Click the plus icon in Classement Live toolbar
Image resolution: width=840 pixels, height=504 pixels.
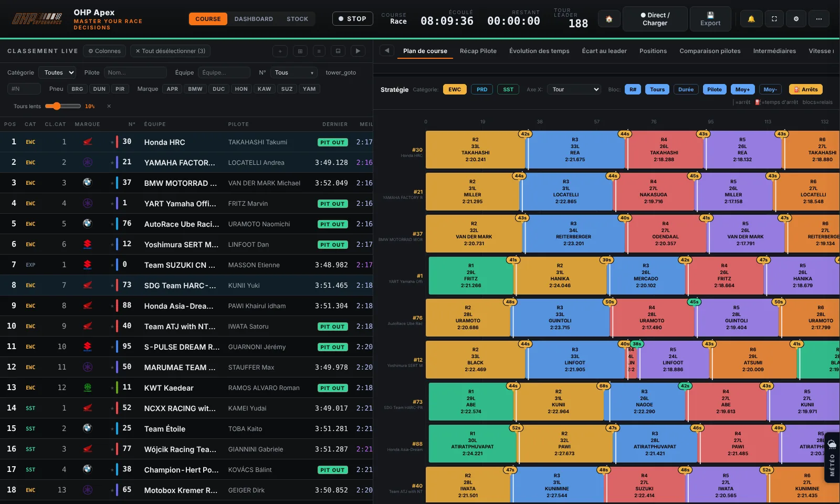tap(280, 51)
